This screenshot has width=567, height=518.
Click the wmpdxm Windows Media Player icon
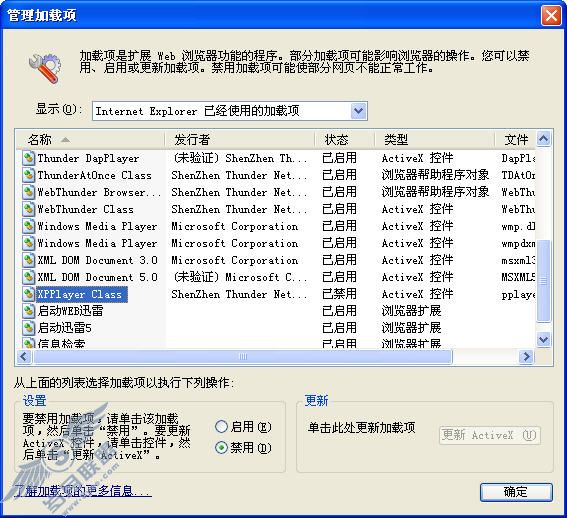[28, 243]
